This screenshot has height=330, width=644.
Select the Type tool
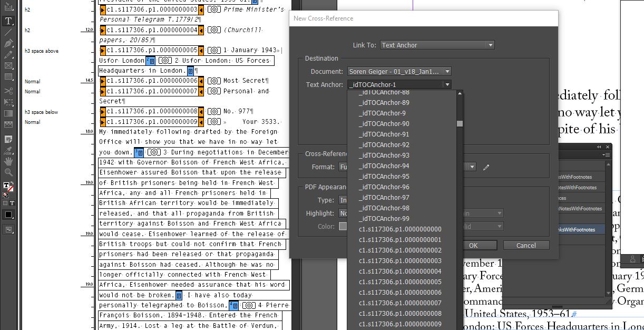8,21
